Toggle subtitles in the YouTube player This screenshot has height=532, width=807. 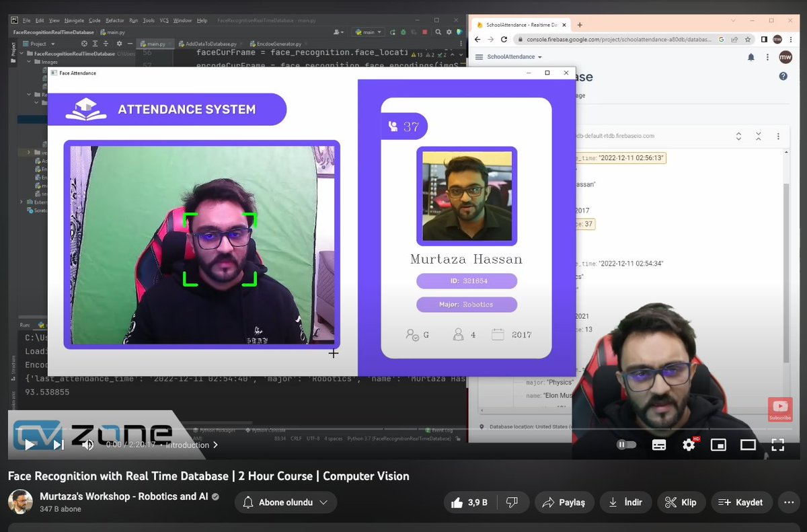pos(659,445)
